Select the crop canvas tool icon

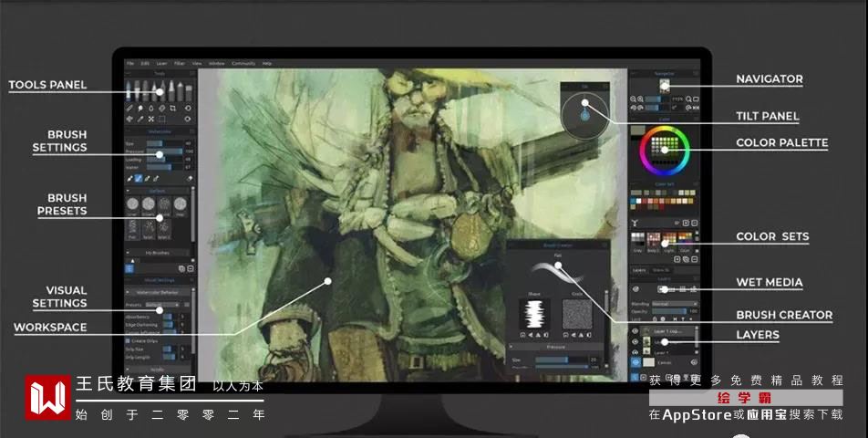pos(172,109)
